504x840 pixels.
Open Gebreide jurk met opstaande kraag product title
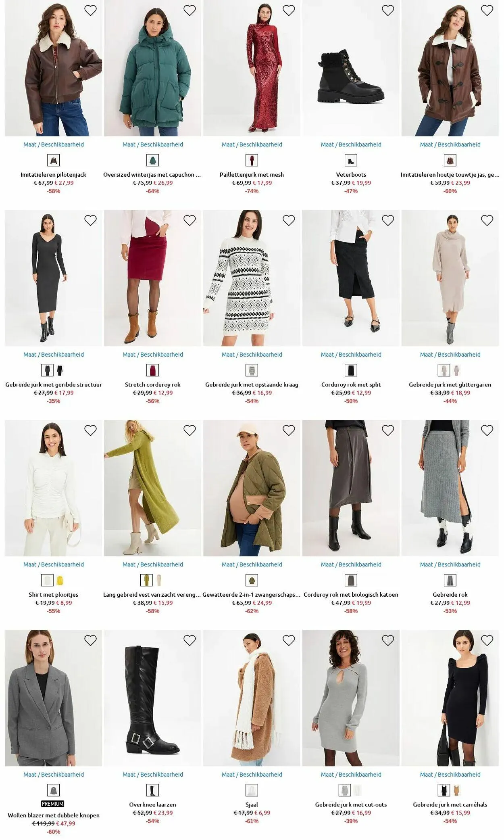252,385
